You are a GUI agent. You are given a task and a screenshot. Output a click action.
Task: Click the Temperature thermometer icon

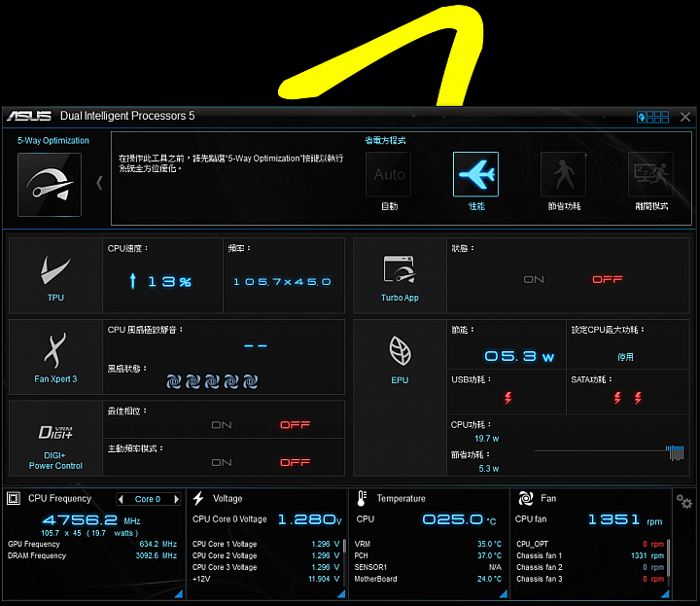pos(362,498)
